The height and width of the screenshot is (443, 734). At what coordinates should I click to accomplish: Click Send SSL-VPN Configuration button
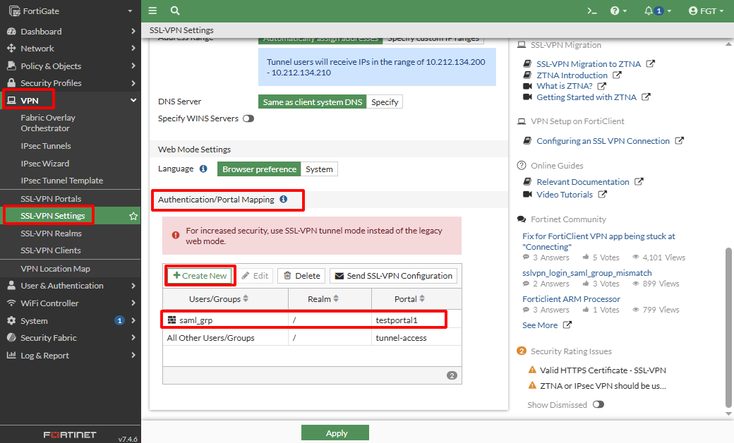[x=393, y=276]
